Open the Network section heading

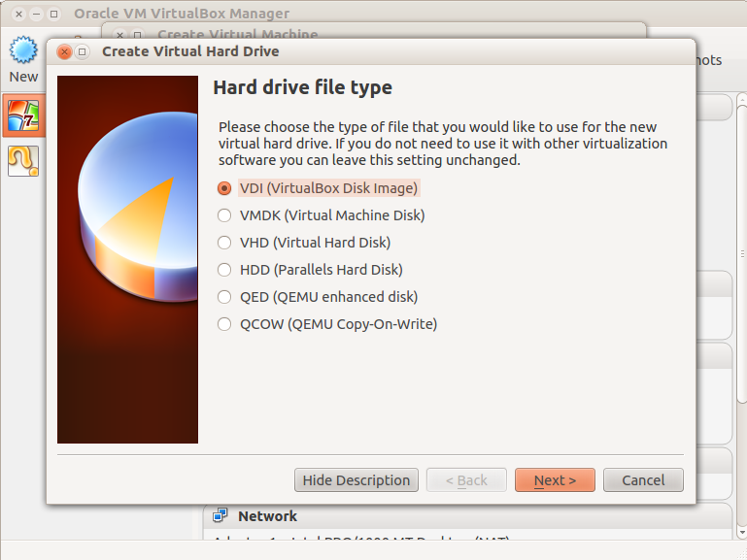tap(267, 516)
